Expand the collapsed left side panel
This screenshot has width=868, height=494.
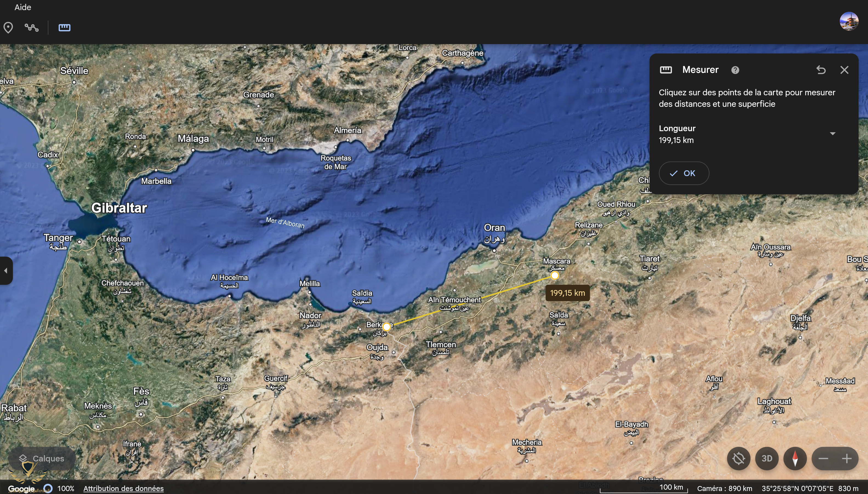pyautogui.click(x=6, y=270)
